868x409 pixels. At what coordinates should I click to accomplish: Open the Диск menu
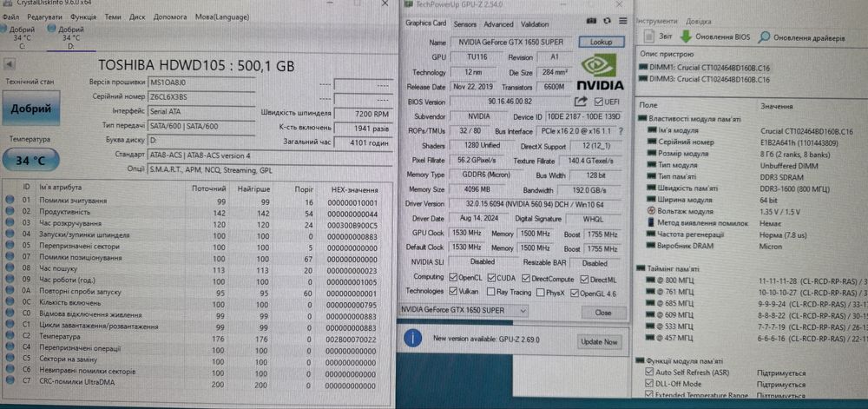(x=137, y=16)
